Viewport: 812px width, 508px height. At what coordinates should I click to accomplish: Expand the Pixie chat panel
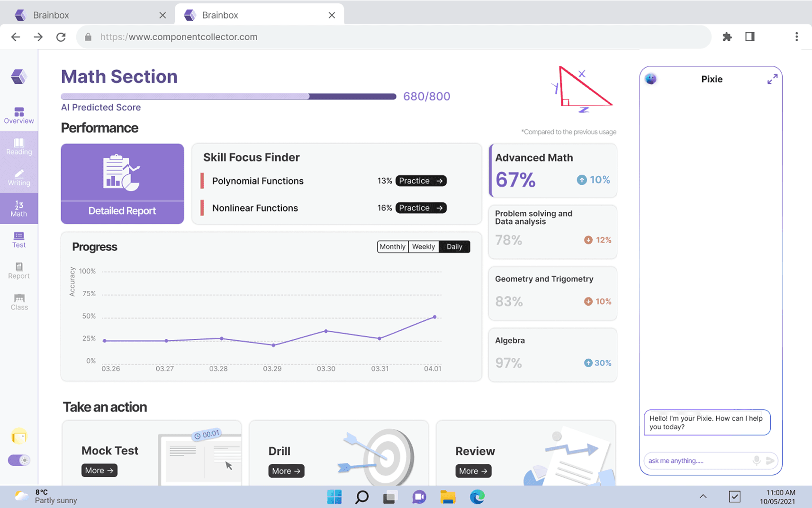click(772, 79)
